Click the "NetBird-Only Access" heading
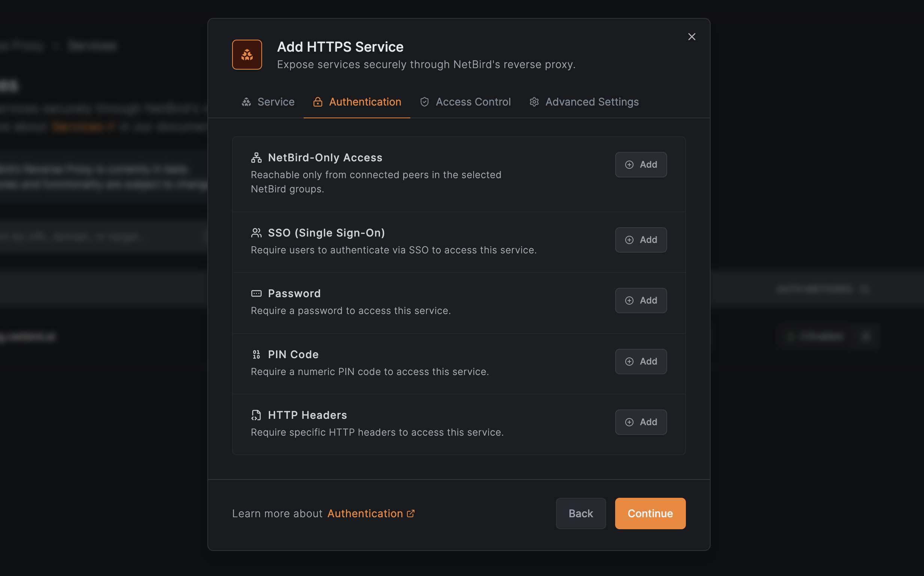924x576 pixels. coord(325,158)
